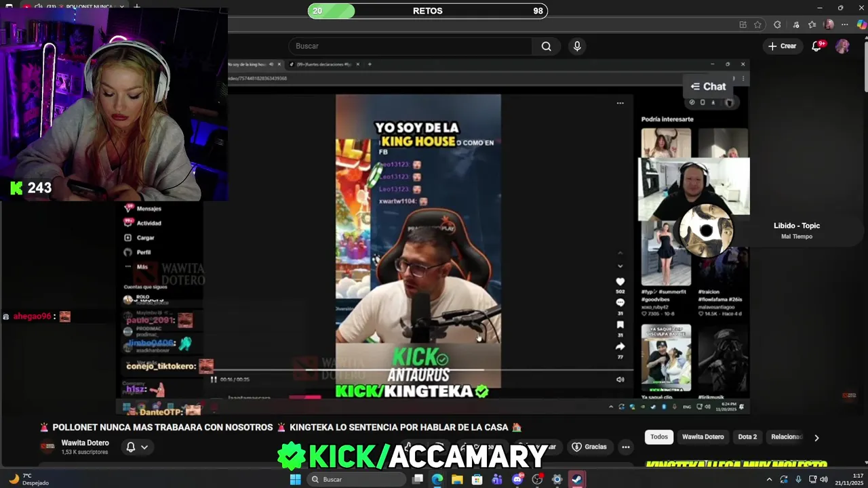The image size is (868, 488).
Task: Click the RETOS progress bar overlay
Action: [427, 11]
